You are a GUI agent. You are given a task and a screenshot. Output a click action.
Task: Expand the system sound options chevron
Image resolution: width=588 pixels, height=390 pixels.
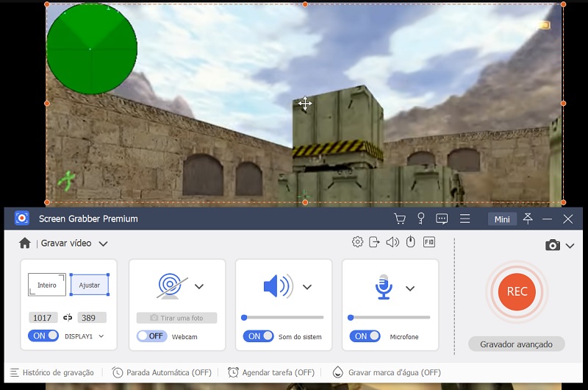307,287
